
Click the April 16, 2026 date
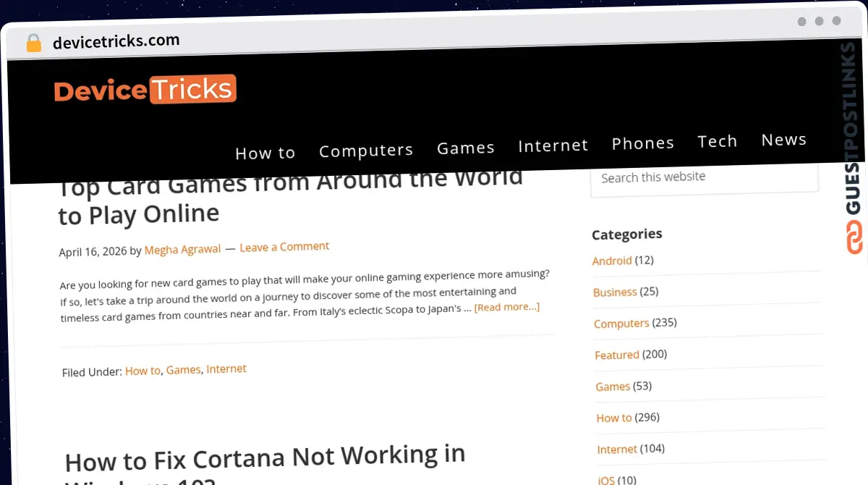(x=93, y=252)
